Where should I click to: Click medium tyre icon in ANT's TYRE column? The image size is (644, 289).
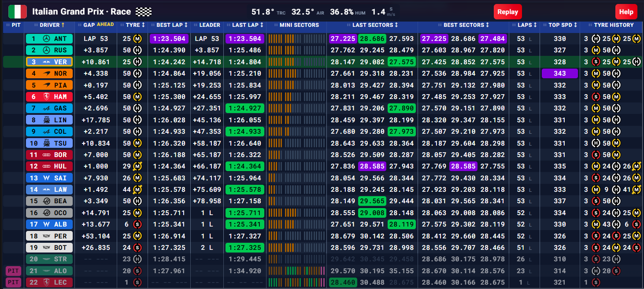point(138,39)
